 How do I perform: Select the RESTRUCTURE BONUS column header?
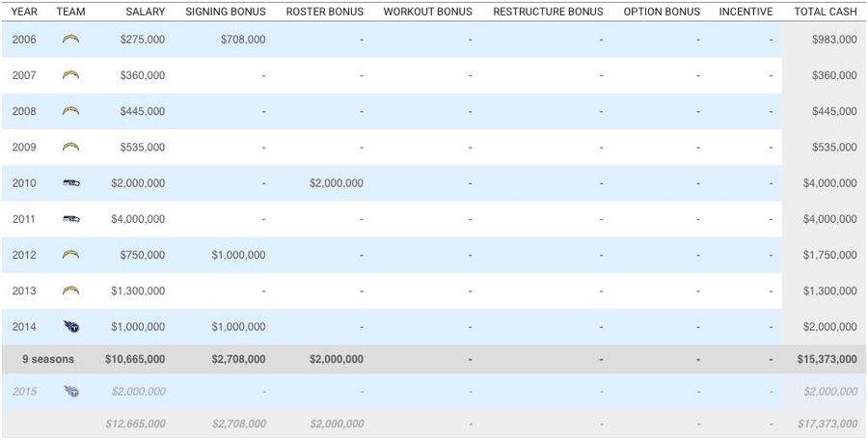(548, 11)
